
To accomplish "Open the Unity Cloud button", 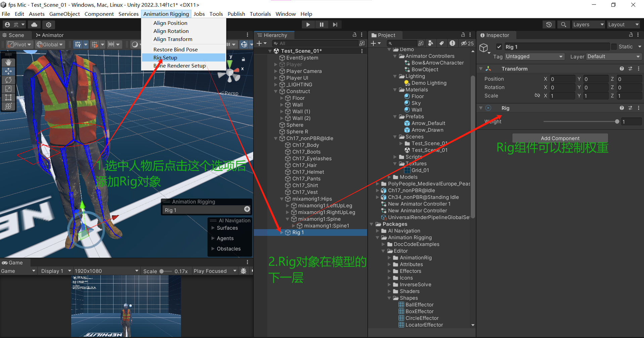I will click(34, 25).
